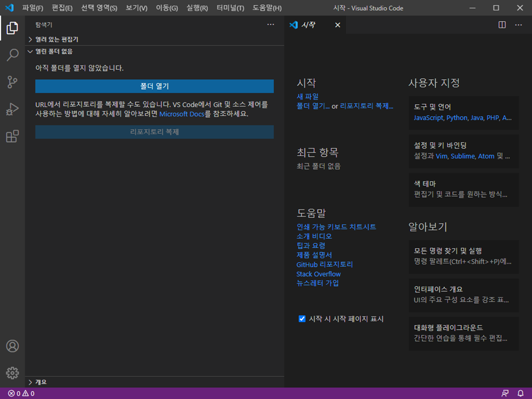Expand the 열려 있는 편집기 section
532x399 pixels.
(155, 39)
